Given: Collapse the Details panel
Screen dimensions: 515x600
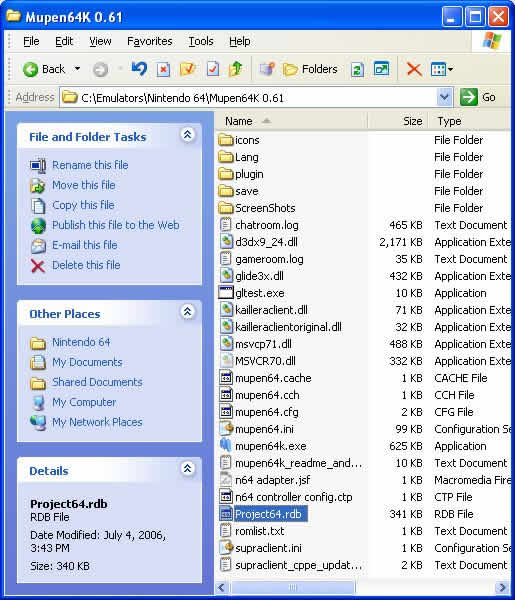Looking at the screenshot, I should coord(187,469).
